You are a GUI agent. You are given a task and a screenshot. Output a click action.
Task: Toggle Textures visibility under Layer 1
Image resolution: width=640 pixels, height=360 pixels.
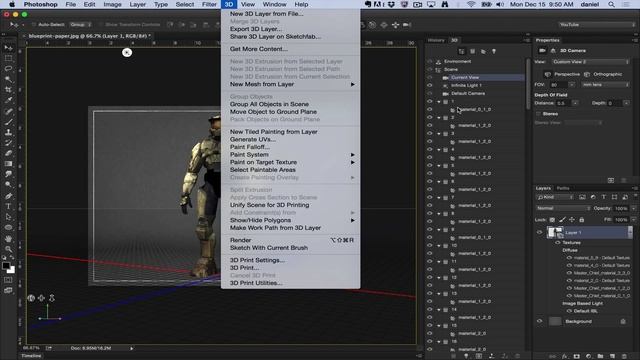[558, 242]
